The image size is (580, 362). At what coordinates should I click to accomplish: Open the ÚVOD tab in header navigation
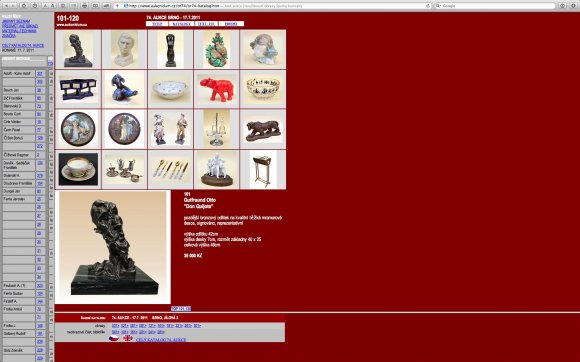tap(157, 24)
